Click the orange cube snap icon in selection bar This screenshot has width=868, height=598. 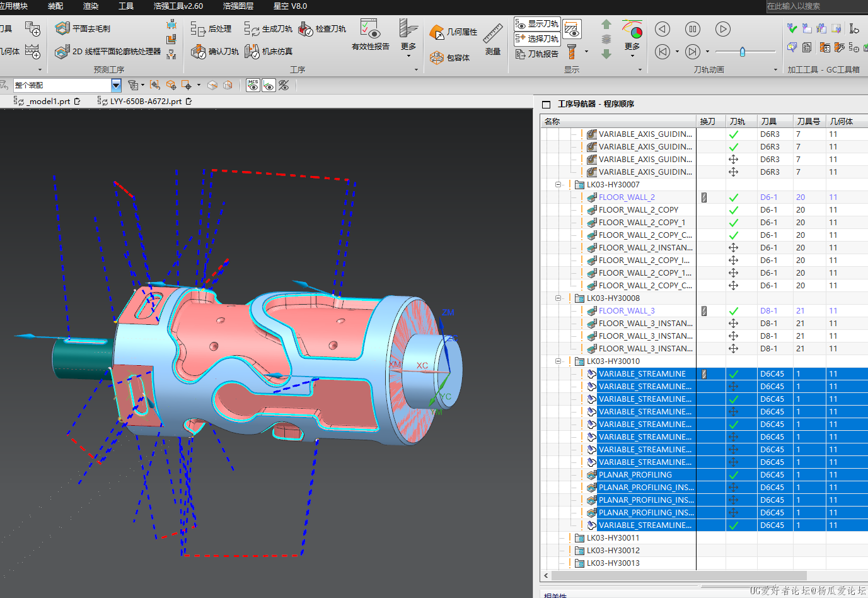click(x=171, y=85)
